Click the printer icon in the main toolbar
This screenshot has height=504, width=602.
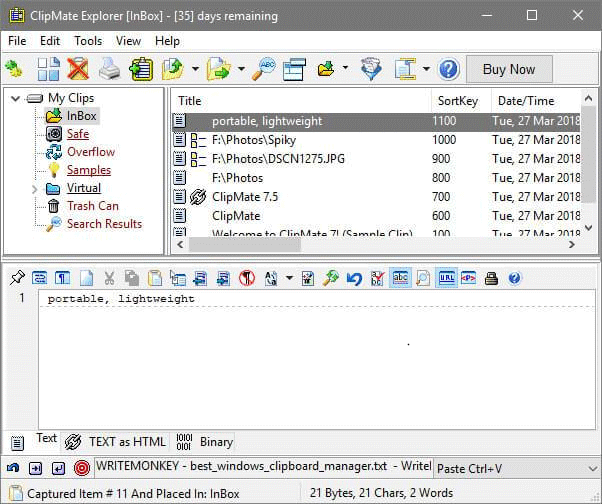pyautogui.click(x=109, y=69)
